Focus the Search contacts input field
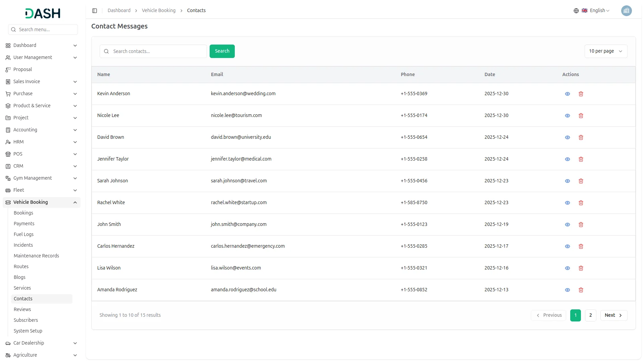This screenshot has width=644, height=362. tap(158, 51)
